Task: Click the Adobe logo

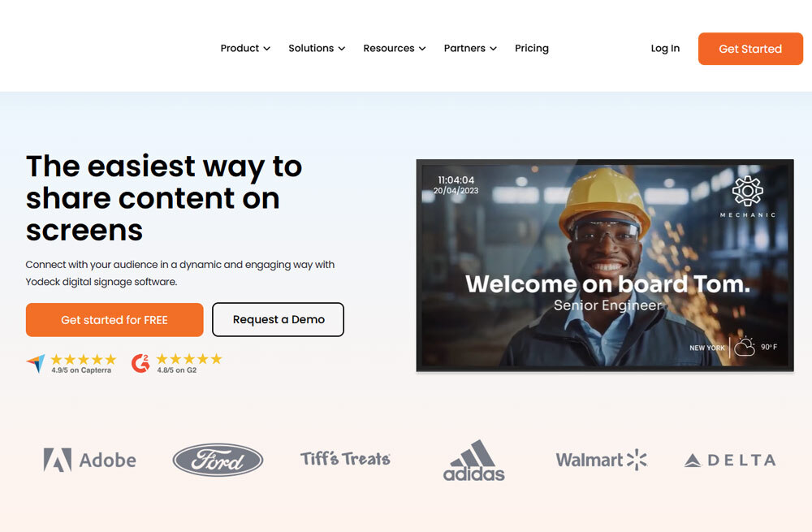Action: point(89,460)
